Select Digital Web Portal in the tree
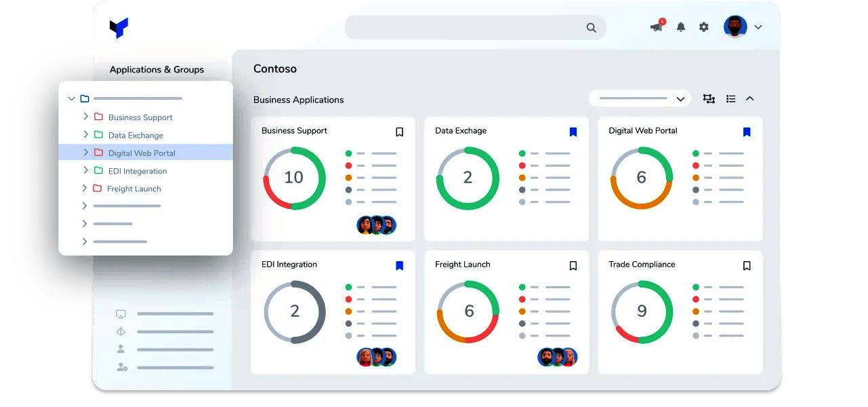Image resolution: width=868 pixels, height=407 pixels. (x=142, y=153)
